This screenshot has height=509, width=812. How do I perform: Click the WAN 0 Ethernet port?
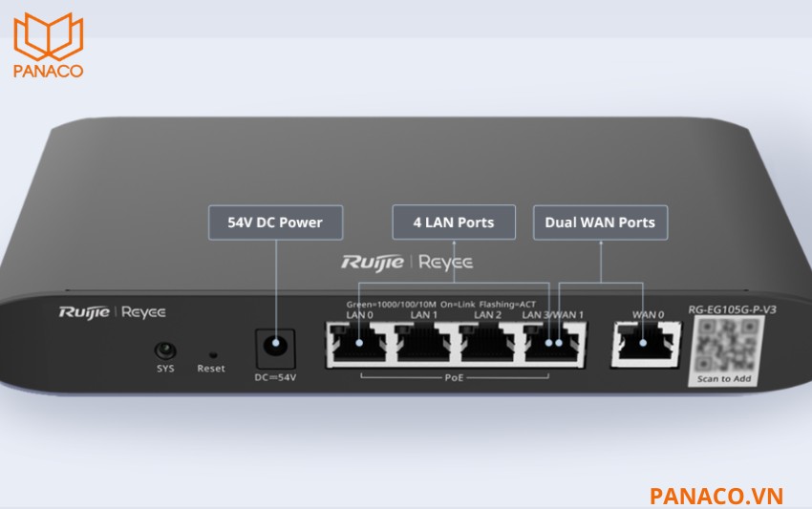(646, 344)
